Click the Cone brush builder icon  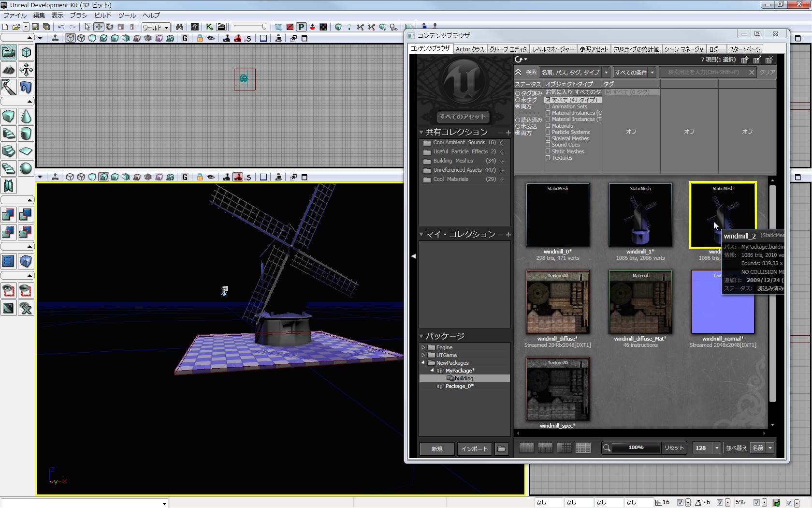[26, 117]
